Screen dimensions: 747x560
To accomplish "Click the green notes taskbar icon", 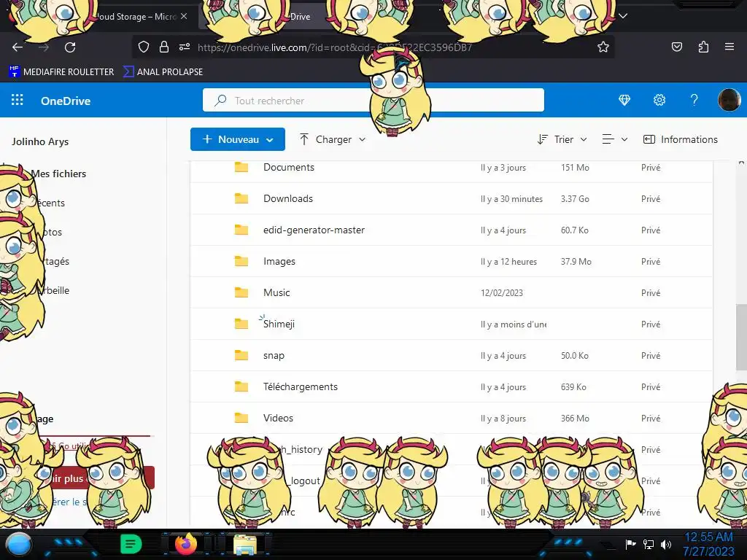I will [131, 544].
